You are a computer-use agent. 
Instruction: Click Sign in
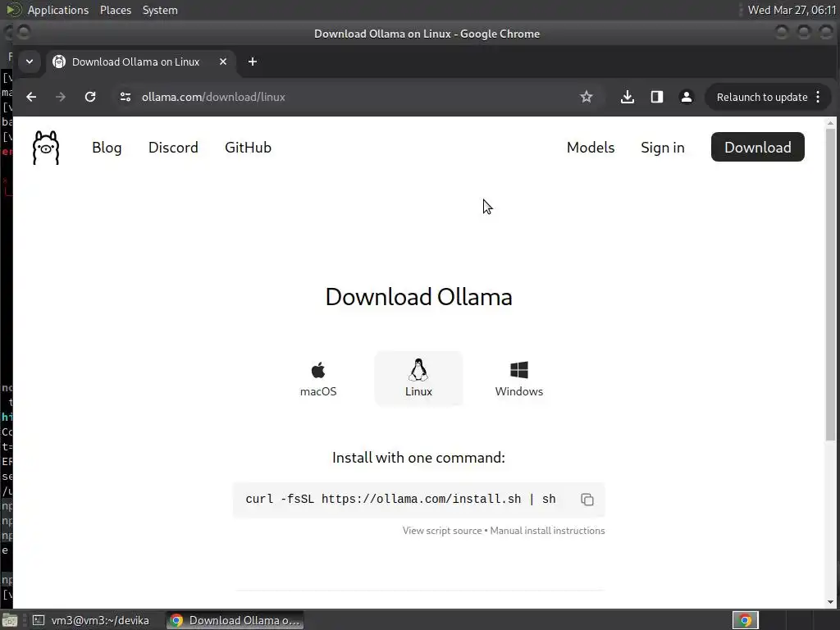pos(663,148)
